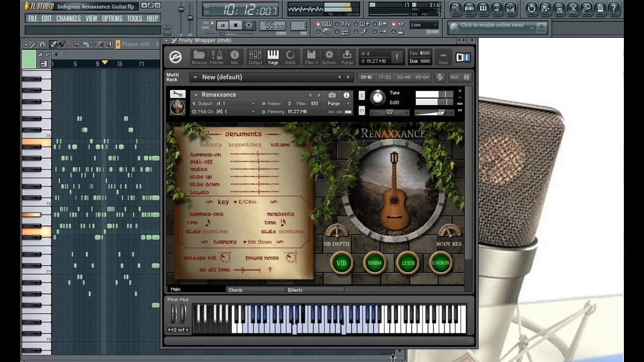
Task: Switch to the Effects tab
Action: tap(315, 290)
